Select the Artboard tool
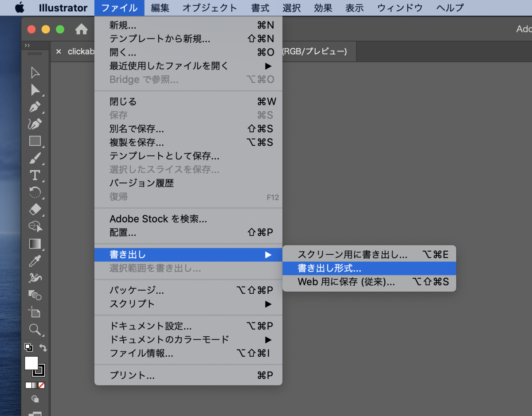Viewport: 532px width, 416px height. [35, 312]
